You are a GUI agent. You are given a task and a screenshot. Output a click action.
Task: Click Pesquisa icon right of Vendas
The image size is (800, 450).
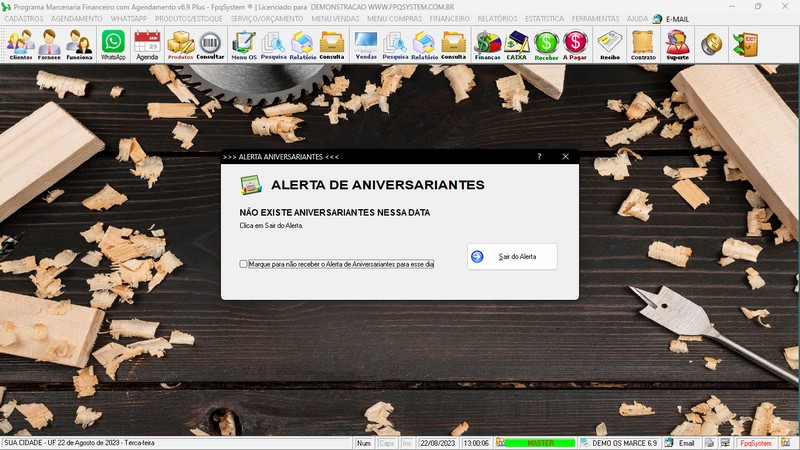(x=395, y=44)
